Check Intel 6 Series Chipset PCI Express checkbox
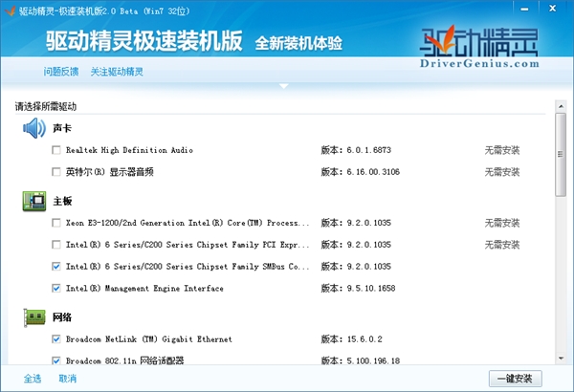Viewport: 574px width, 392px height. point(56,245)
